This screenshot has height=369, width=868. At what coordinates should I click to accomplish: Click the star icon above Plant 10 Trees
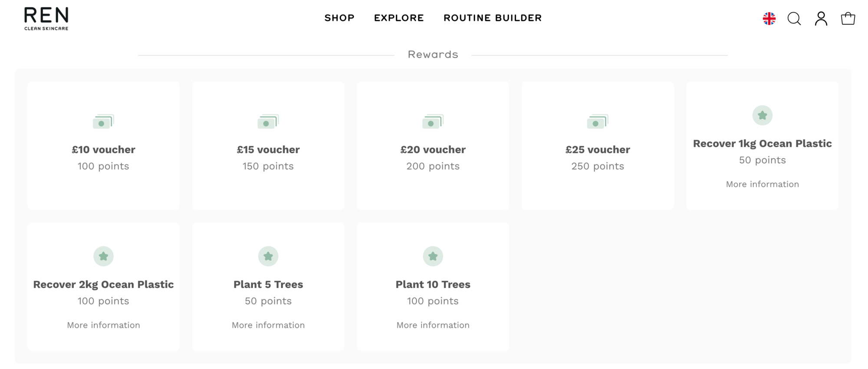[433, 256]
